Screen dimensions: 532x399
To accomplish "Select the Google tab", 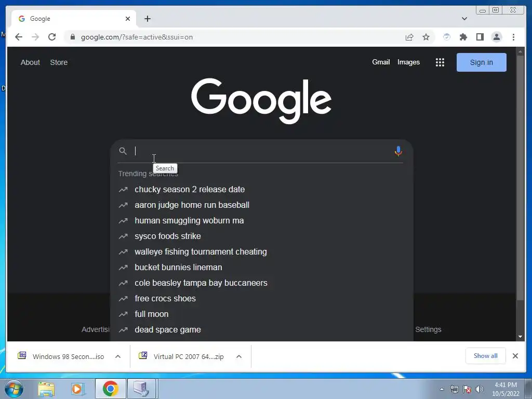I will coord(74,19).
